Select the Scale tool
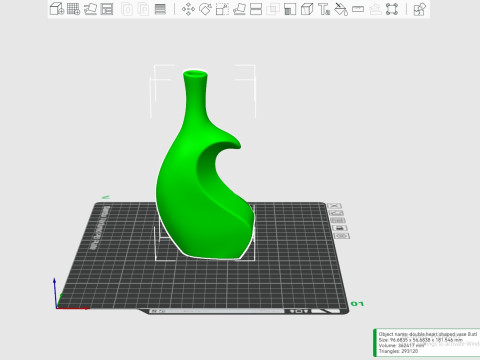 222,9
